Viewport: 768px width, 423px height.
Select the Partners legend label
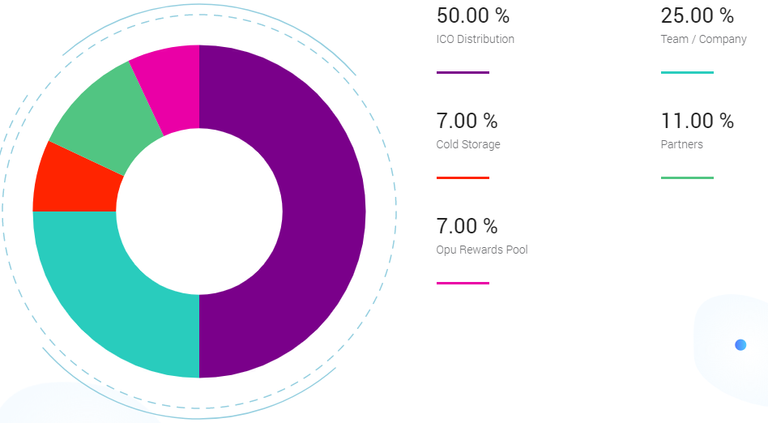(682, 145)
